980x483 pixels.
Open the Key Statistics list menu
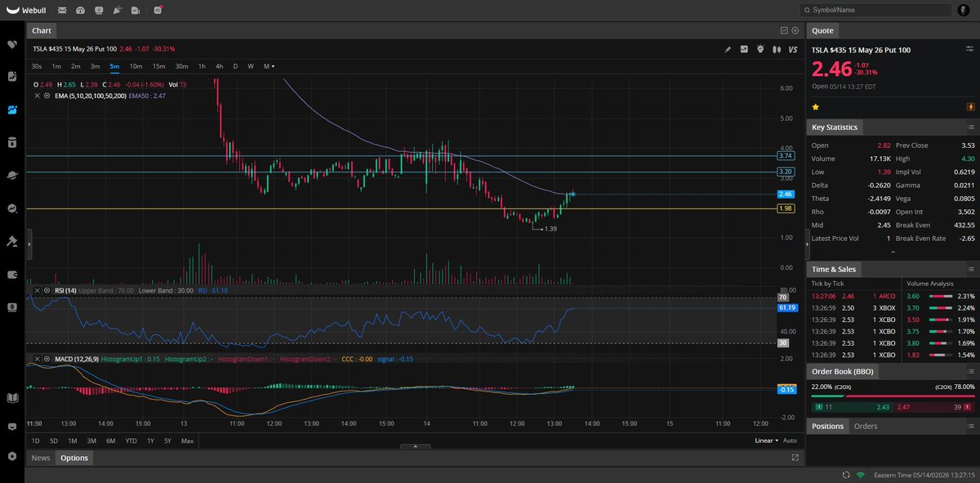click(970, 127)
